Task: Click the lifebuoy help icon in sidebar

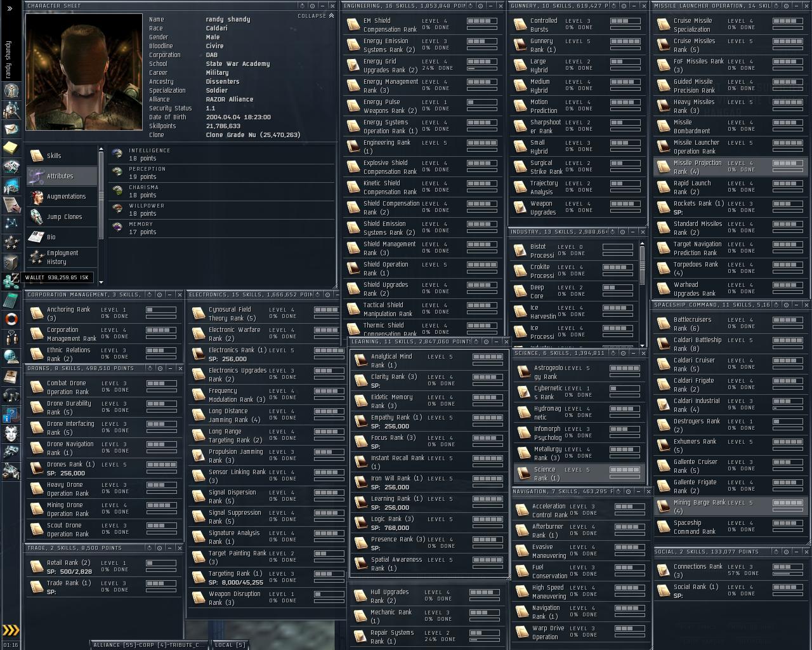Action: 11,319
